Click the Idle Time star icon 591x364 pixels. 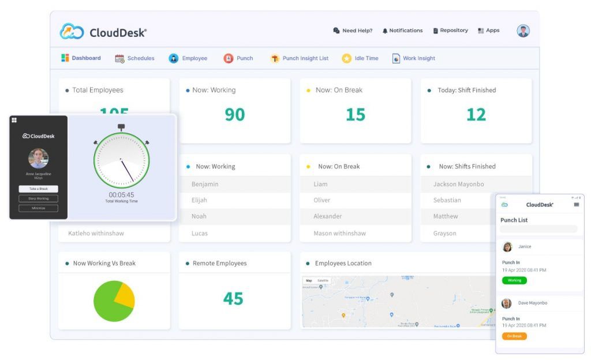pos(346,58)
